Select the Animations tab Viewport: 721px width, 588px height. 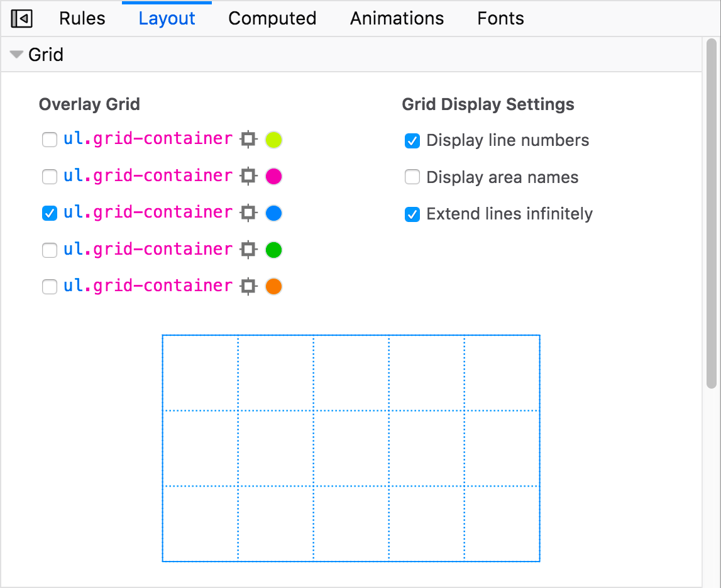coord(397,18)
